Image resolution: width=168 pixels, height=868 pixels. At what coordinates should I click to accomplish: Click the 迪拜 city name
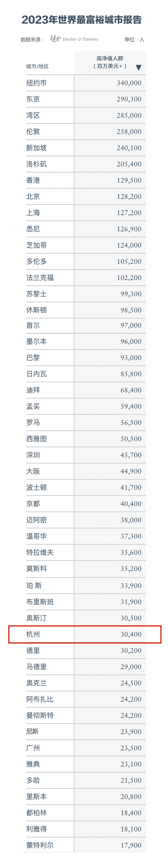pos(33,390)
